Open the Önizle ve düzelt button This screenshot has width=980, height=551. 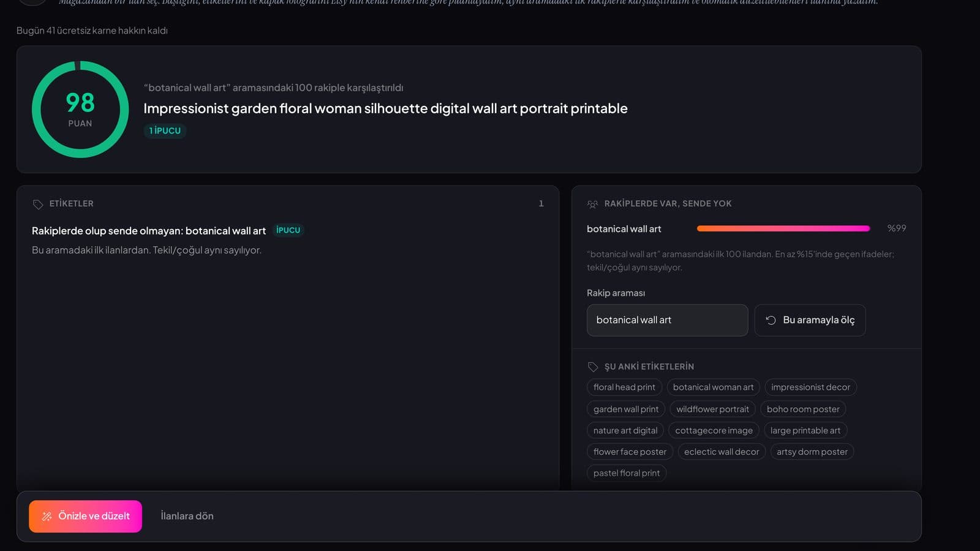[x=85, y=516]
